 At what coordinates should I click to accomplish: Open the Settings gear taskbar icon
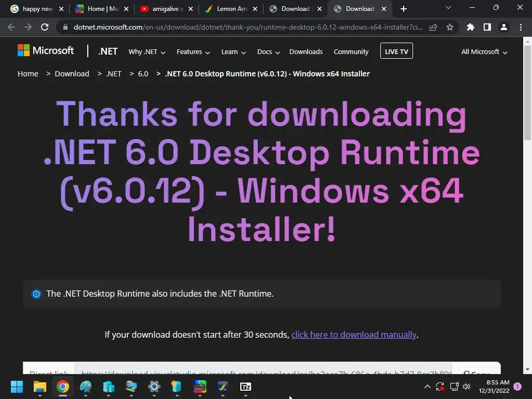(x=154, y=387)
